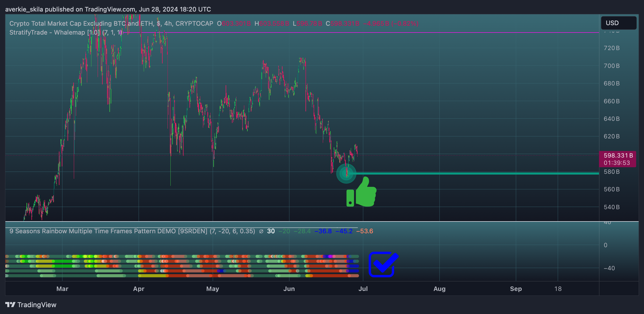This screenshot has height=314, width=644.
Task: Click the 01:39:53 bar countdown timer
Action: click(x=617, y=163)
